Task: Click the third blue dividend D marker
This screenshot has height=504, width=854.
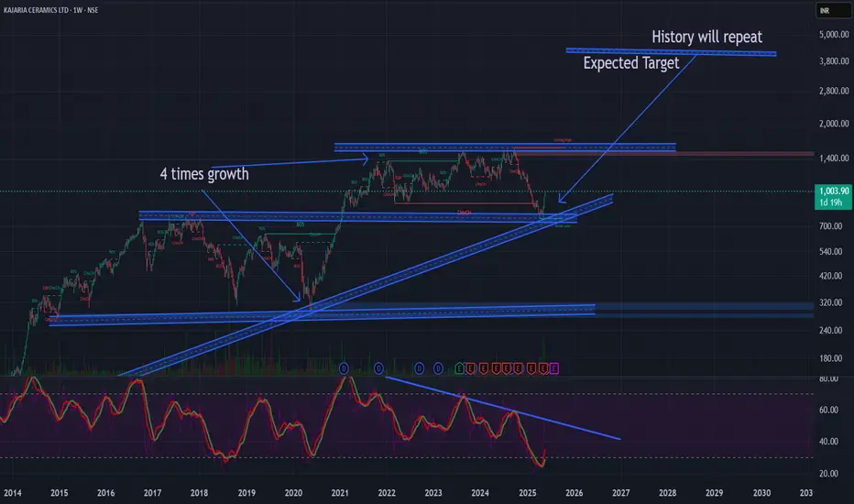Action: pos(420,368)
